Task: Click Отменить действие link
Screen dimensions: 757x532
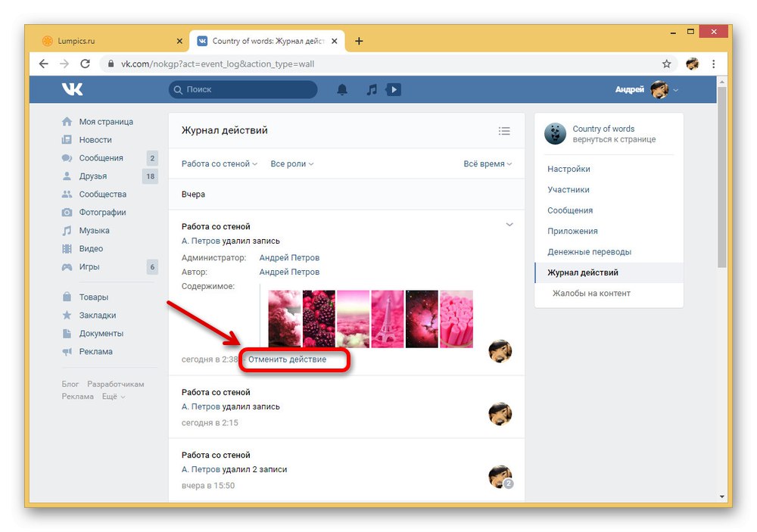Action: (287, 359)
